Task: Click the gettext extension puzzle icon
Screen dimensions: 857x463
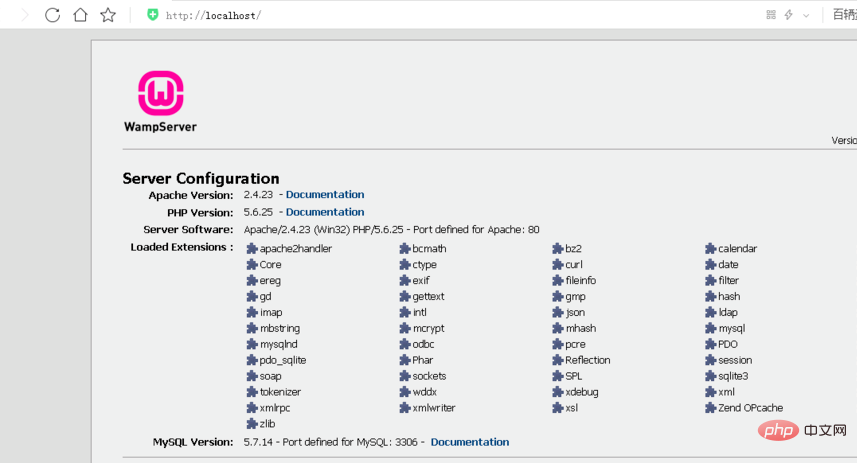Action: [404, 296]
